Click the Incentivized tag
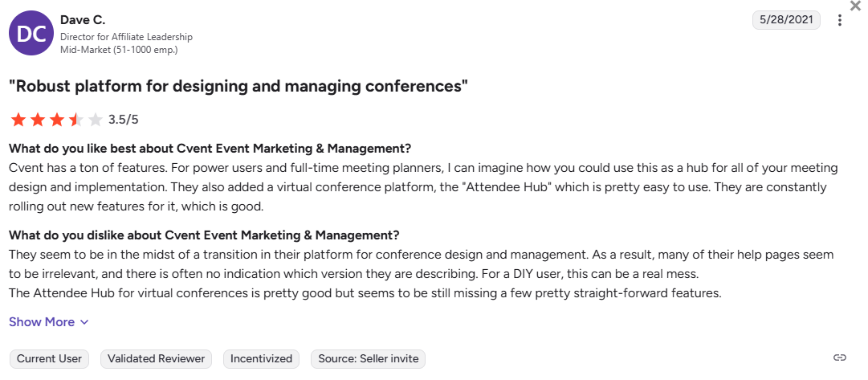 point(261,358)
